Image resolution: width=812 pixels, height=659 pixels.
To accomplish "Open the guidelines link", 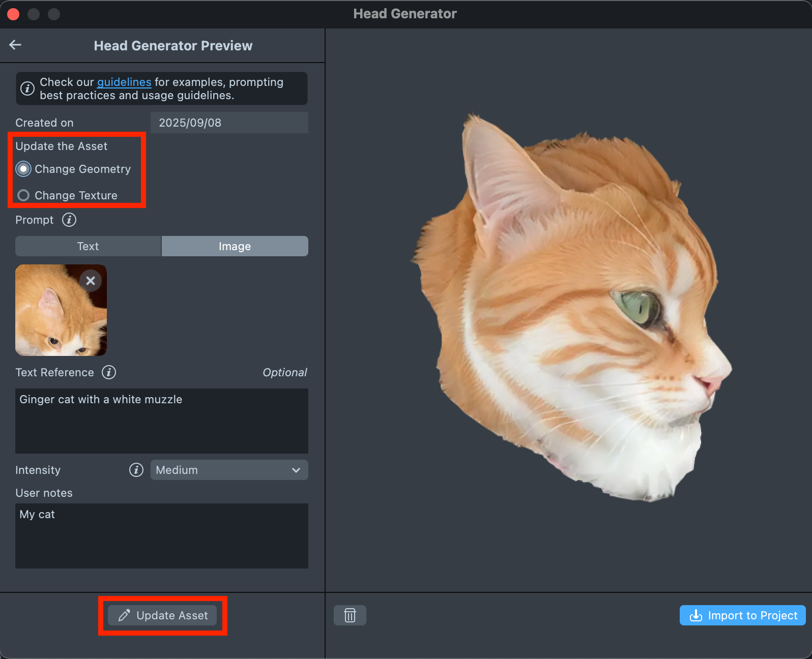I will tap(124, 82).
